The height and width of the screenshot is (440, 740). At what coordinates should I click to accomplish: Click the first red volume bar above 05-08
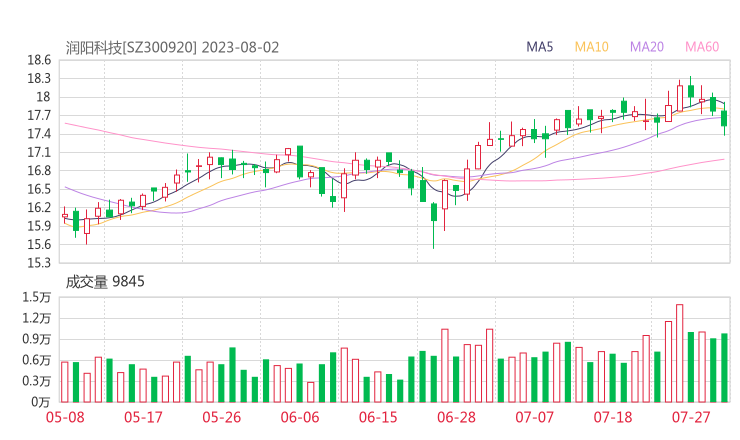tap(65, 382)
